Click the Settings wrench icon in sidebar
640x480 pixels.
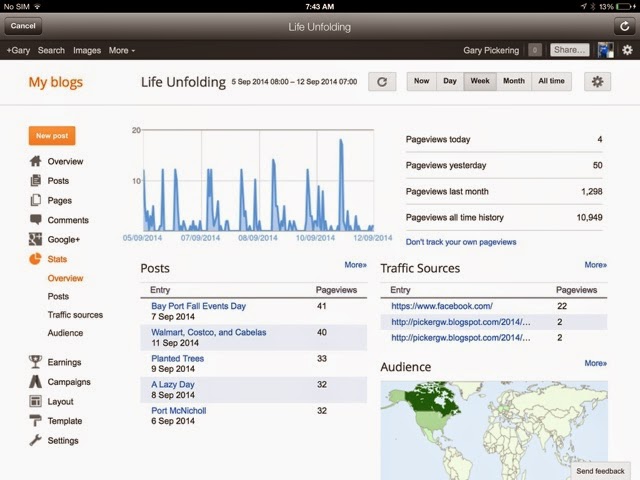pyautogui.click(x=36, y=440)
